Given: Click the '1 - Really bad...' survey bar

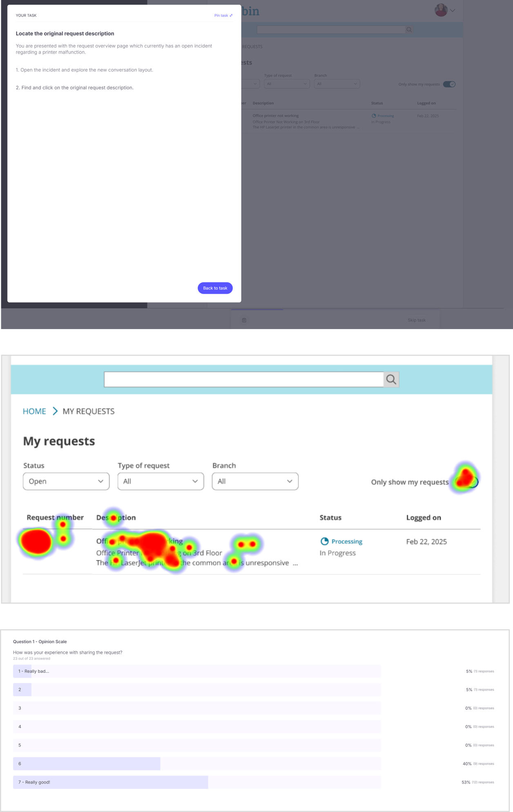Looking at the screenshot, I should tap(197, 671).
